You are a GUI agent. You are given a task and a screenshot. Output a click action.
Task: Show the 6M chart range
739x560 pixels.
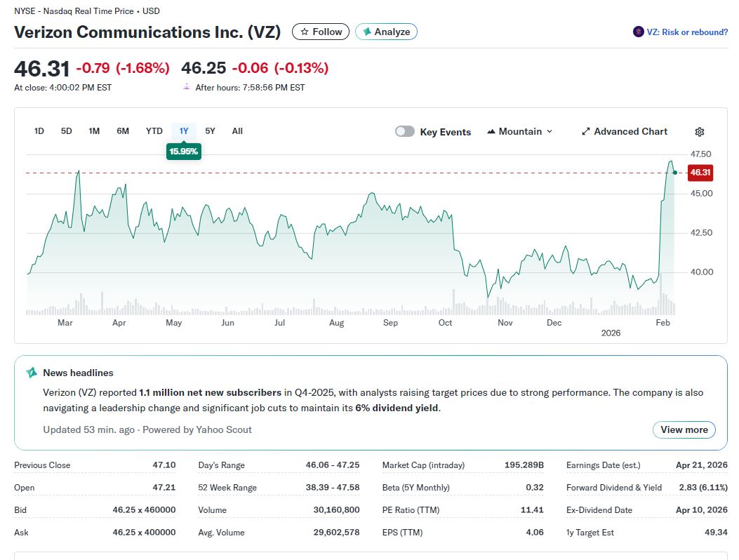click(x=123, y=131)
